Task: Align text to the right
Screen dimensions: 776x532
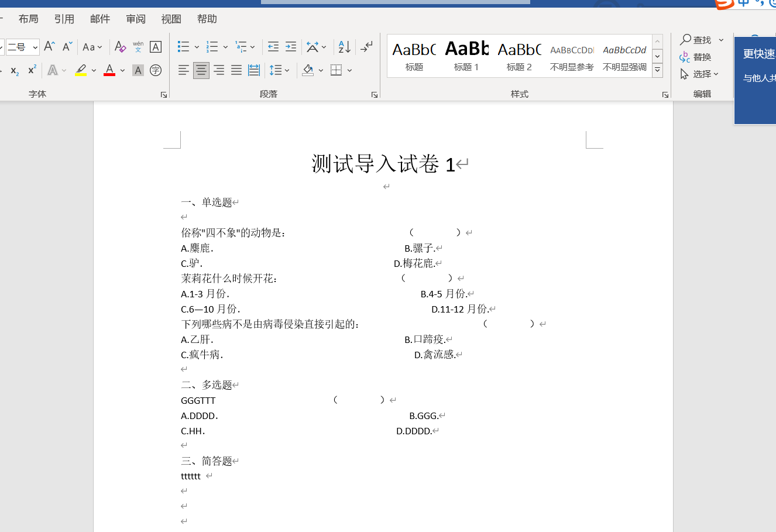Action: (x=219, y=70)
